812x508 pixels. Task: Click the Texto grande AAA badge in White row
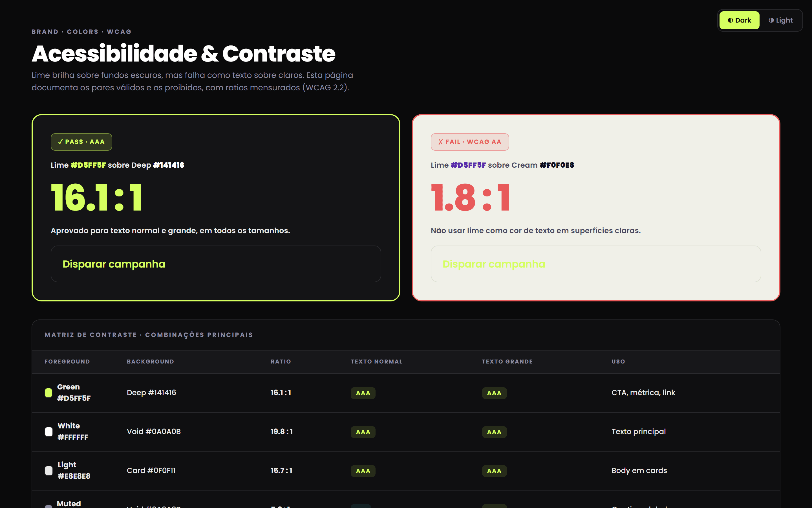coord(494,432)
